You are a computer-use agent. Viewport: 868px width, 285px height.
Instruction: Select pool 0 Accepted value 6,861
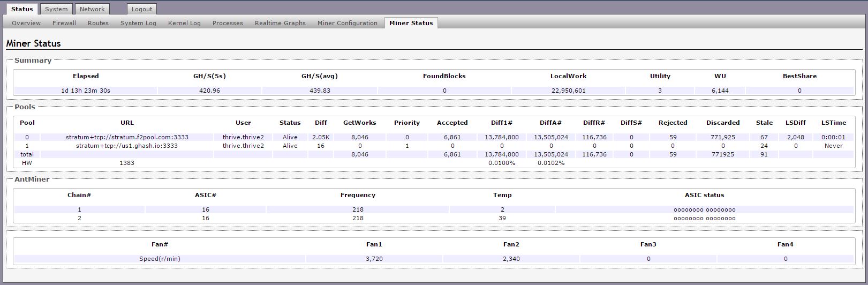coord(452,137)
